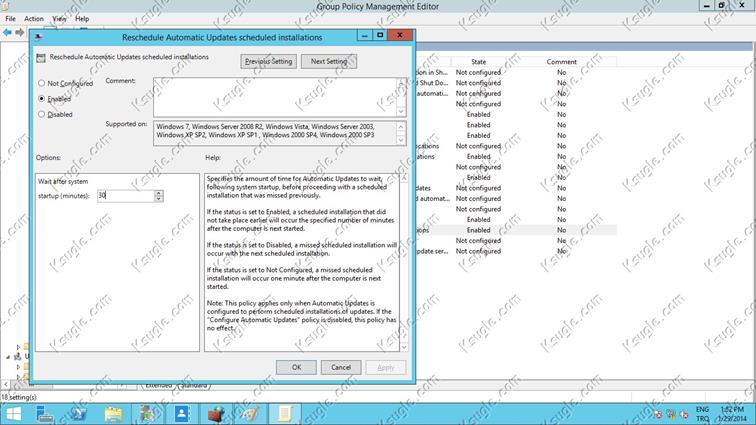Click the dialog title bar system icon

point(38,37)
